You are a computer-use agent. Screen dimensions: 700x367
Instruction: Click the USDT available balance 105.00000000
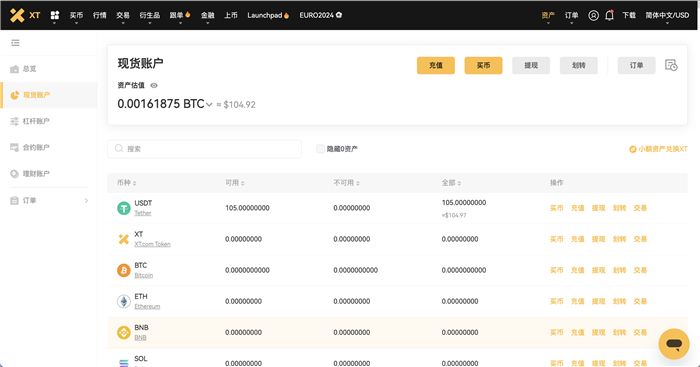pyautogui.click(x=247, y=208)
